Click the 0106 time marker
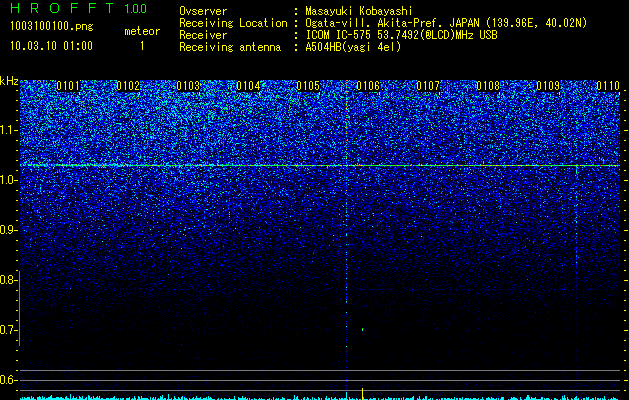Image resolution: width=629 pixels, height=400 pixels. [368, 86]
